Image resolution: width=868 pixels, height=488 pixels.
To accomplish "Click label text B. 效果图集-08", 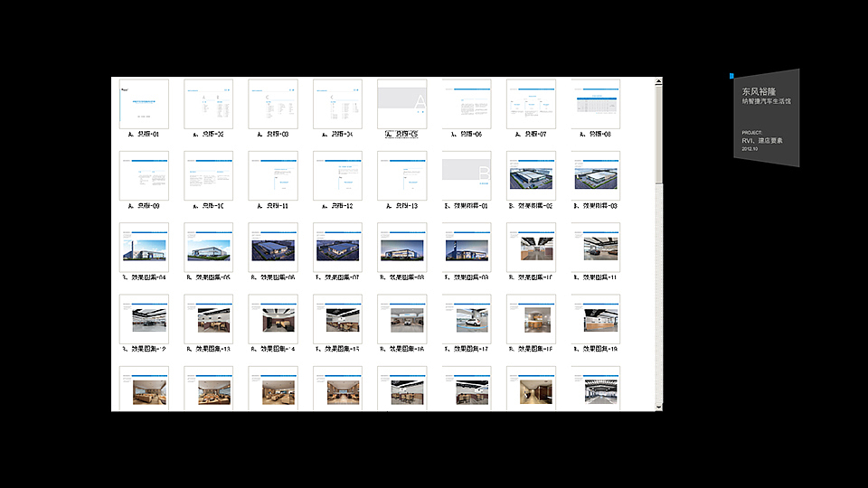I will pos(401,277).
